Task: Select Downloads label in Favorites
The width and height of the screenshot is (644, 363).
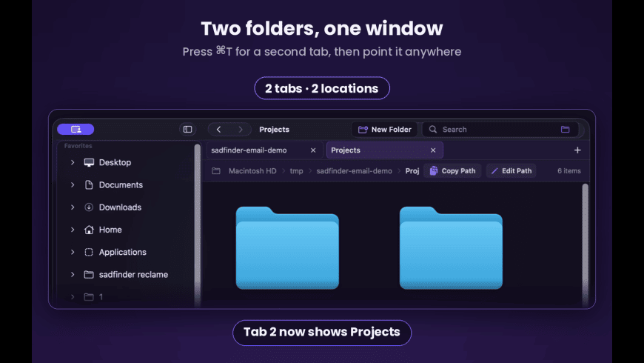Action: coord(120,207)
